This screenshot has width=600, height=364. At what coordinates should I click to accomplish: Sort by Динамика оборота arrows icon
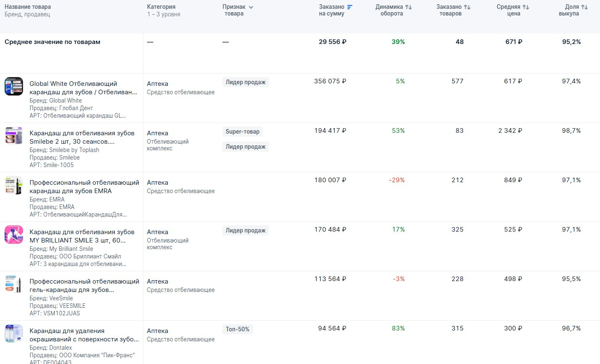(409, 7)
